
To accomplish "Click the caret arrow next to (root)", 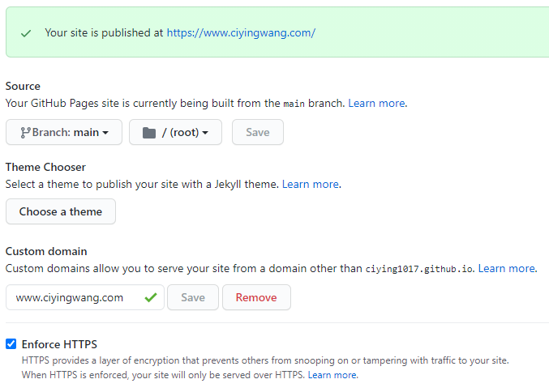I will pyautogui.click(x=205, y=133).
